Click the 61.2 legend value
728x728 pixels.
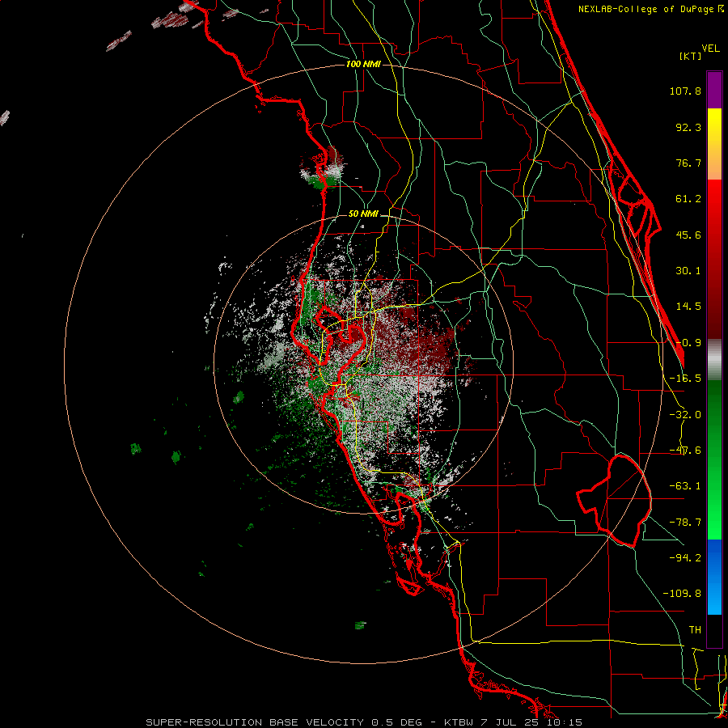688,199
